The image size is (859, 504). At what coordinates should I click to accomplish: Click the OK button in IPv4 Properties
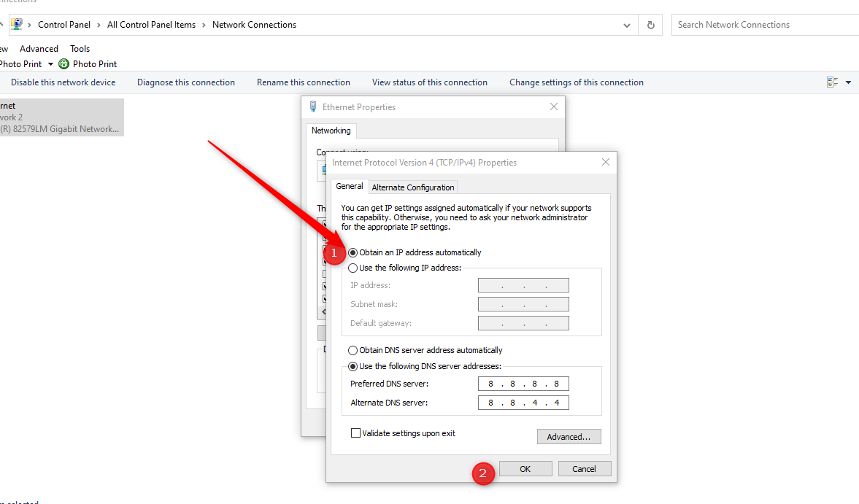tap(525, 469)
